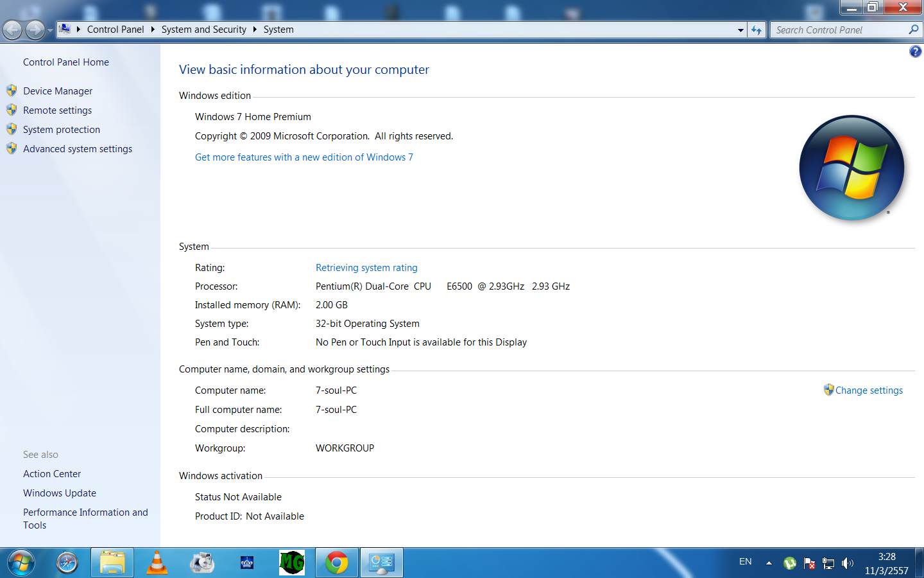
Task: Open the volume speaker tray icon
Action: coord(848,563)
